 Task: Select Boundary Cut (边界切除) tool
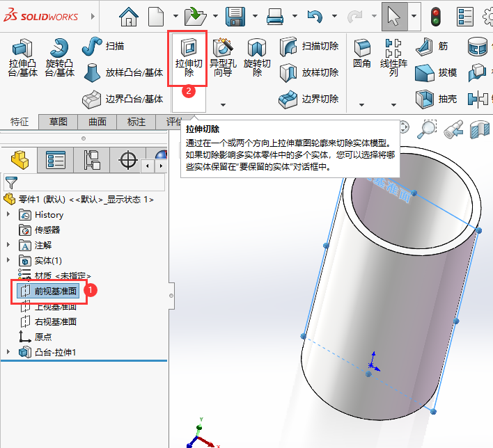click(x=308, y=99)
